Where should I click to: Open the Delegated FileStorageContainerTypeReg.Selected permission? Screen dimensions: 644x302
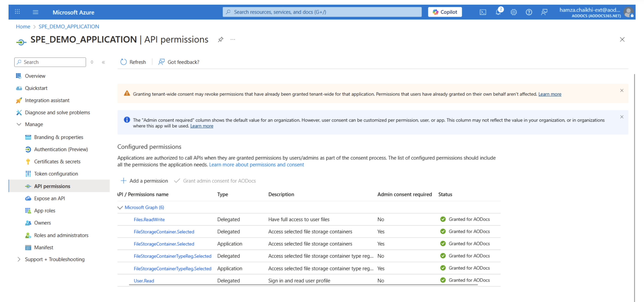pos(172,256)
